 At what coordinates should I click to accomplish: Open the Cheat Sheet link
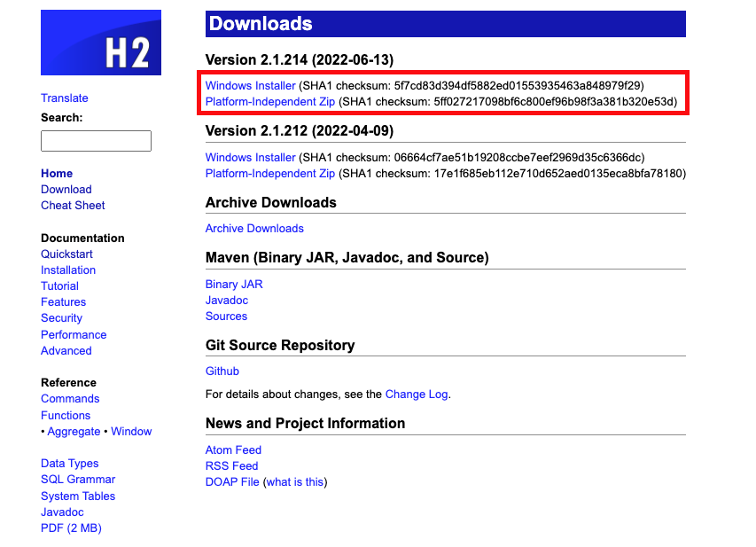[x=73, y=205]
